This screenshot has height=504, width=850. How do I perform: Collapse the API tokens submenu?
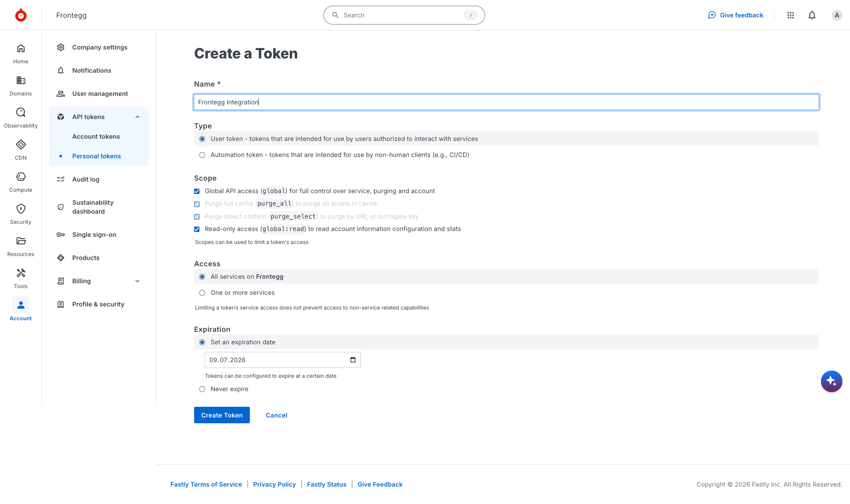pos(137,117)
